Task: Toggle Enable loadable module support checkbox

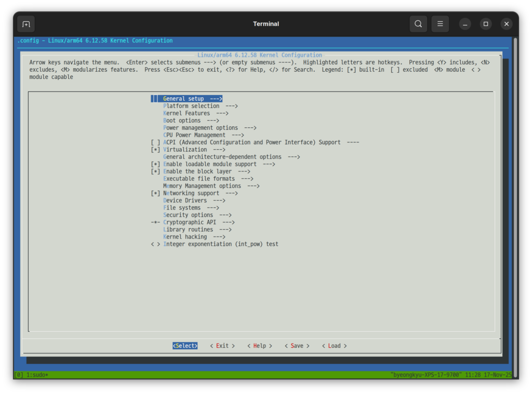Action: (155, 164)
